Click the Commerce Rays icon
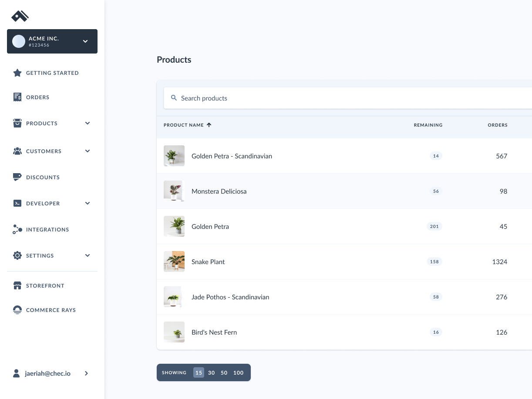The image size is (532, 399). (17, 310)
